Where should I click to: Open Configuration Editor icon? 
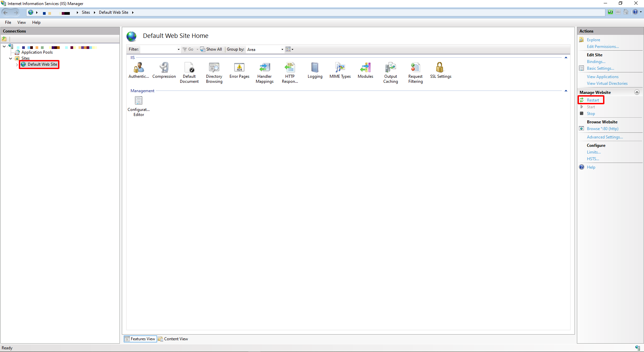[139, 106]
